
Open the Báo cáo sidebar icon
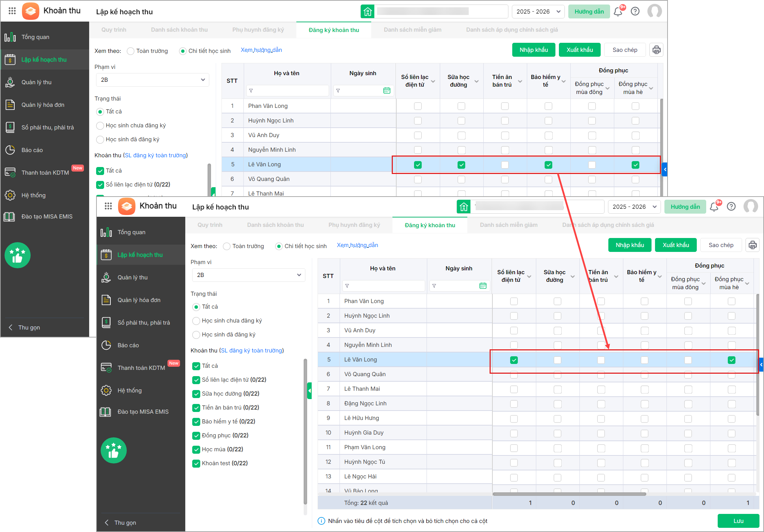tap(106, 345)
